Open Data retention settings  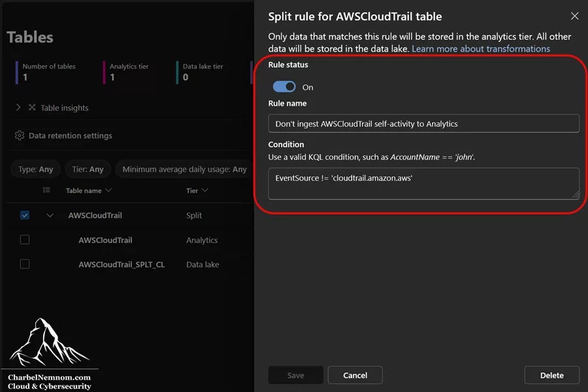[x=71, y=135]
